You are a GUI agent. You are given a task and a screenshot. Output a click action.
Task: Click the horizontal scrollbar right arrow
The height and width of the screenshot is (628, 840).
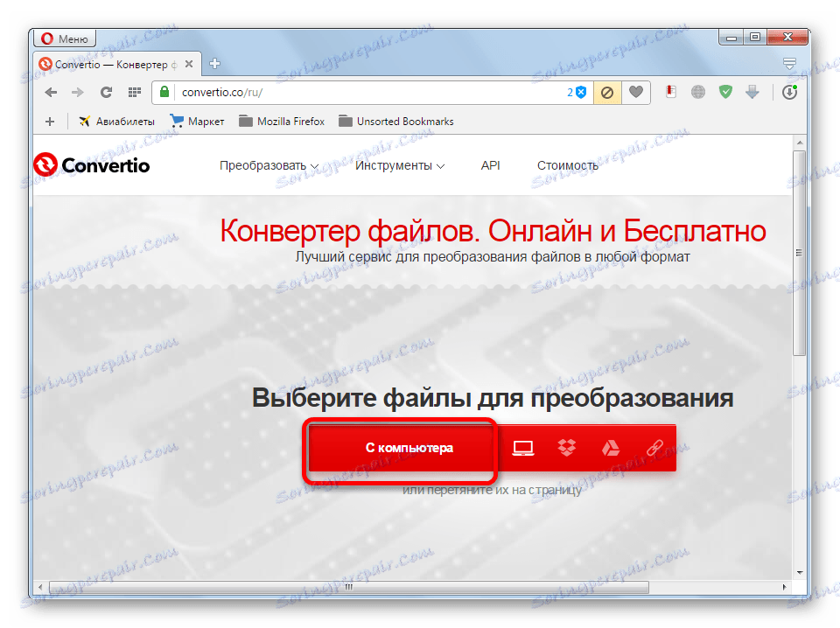(x=784, y=587)
